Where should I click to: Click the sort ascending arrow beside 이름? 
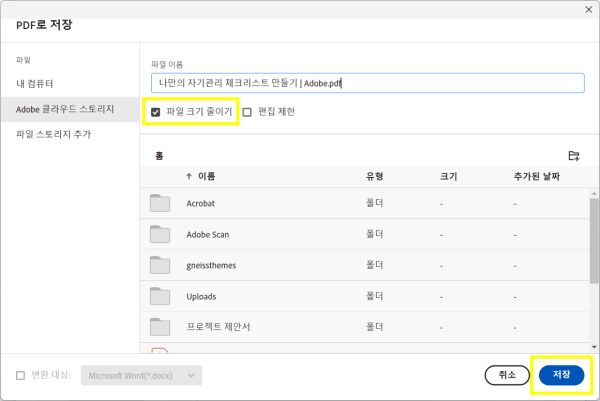(x=189, y=176)
